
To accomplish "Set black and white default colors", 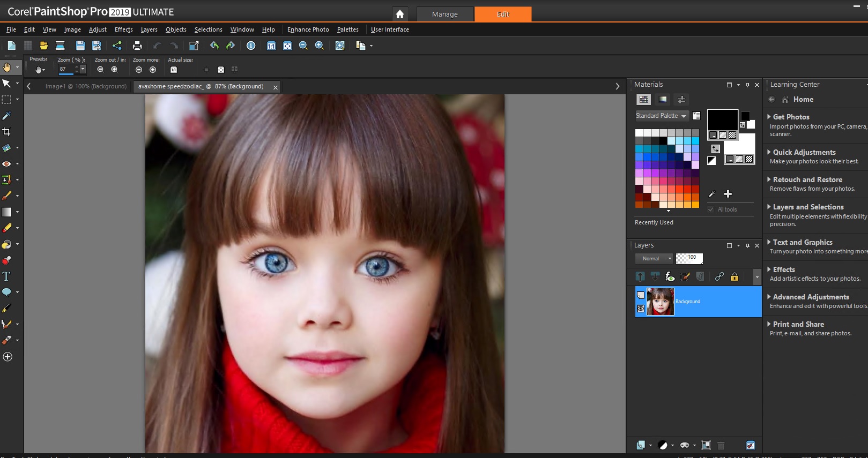I will (x=711, y=161).
